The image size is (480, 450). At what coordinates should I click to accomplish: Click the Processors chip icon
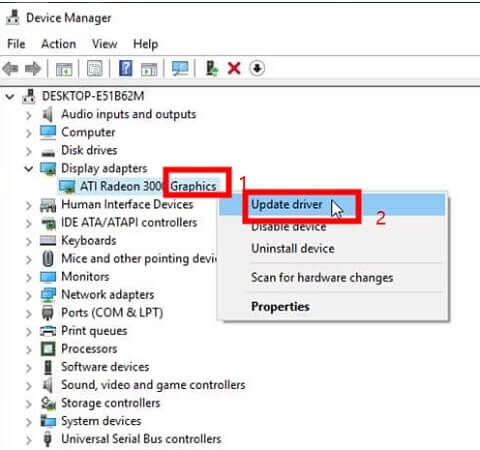[x=48, y=349]
